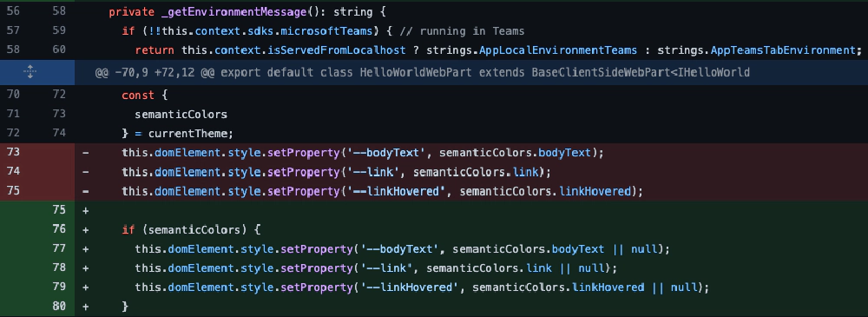Click the plus marker on line 77
The width and height of the screenshot is (868, 317).
[x=85, y=249]
